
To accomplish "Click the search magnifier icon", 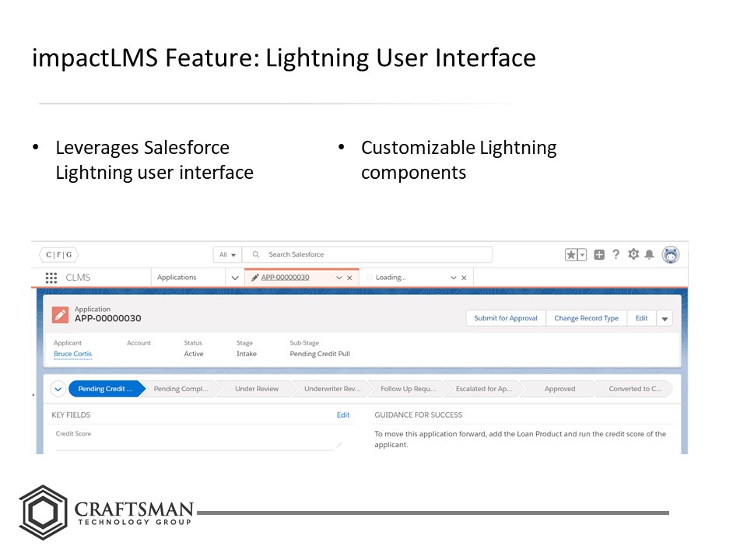I will pos(256,254).
